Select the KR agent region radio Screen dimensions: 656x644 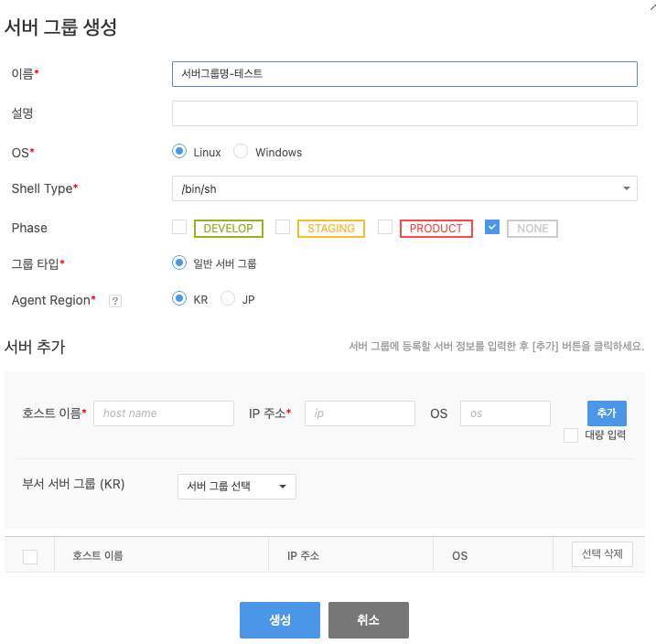pos(179,299)
